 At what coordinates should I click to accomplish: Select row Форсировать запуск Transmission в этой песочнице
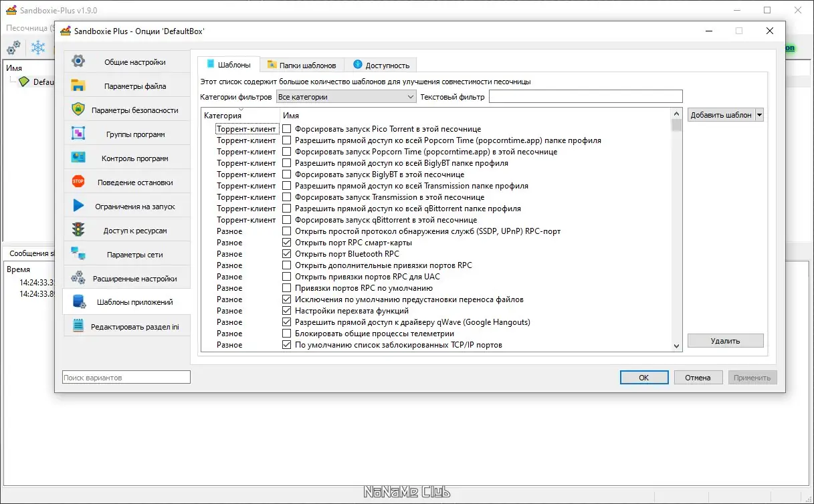436,197
